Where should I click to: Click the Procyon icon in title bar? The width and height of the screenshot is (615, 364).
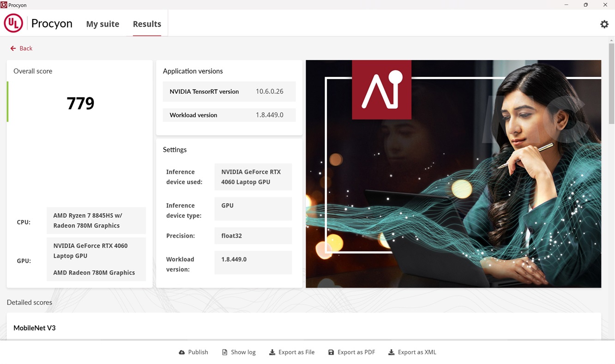point(4,5)
